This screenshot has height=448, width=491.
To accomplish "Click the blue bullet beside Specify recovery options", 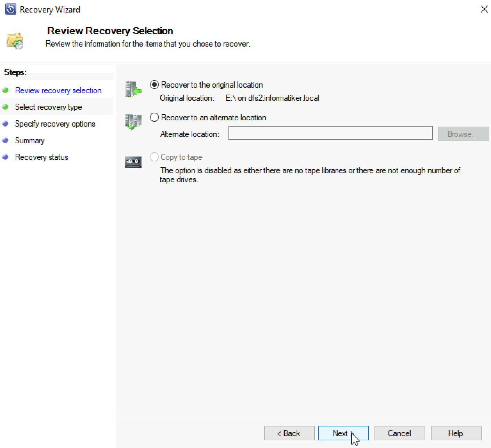I will pos(5,124).
